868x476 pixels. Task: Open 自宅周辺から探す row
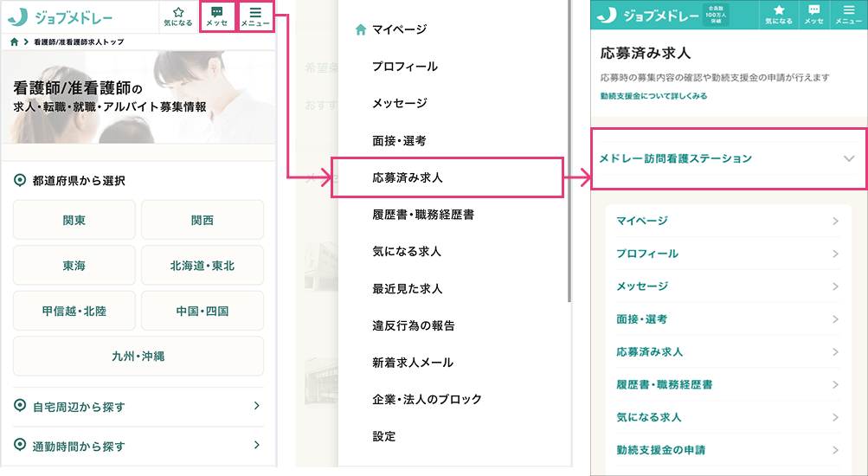138,406
